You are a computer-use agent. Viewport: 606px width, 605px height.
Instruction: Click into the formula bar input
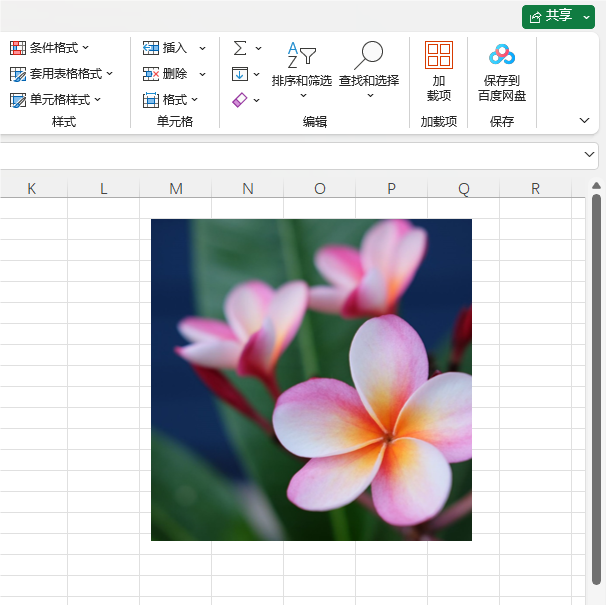tap(290, 155)
